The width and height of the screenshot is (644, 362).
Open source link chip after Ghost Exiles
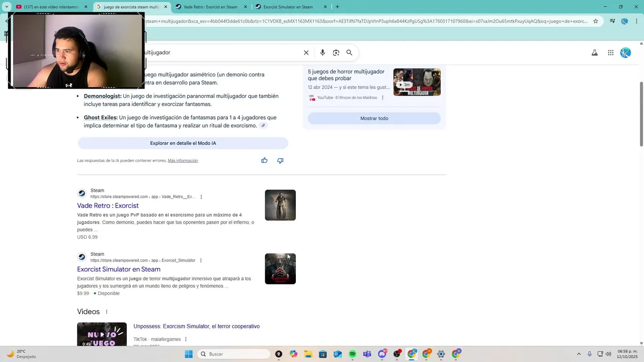point(263,126)
